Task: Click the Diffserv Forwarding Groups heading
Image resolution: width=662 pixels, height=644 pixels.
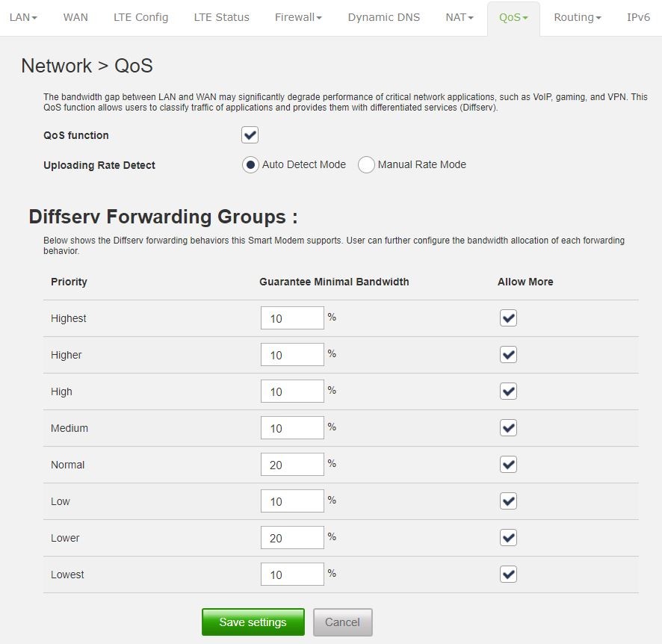Action: (x=163, y=217)
